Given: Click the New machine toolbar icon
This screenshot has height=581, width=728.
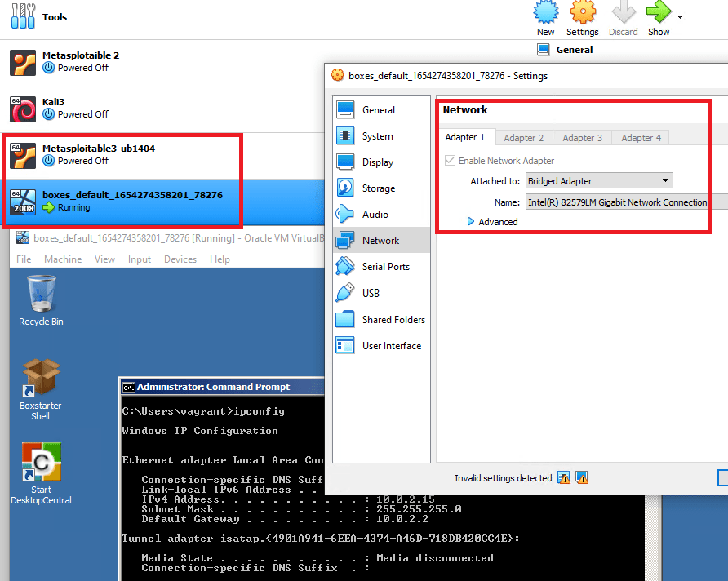Looking at the screenshot, I should coord(545,12).
